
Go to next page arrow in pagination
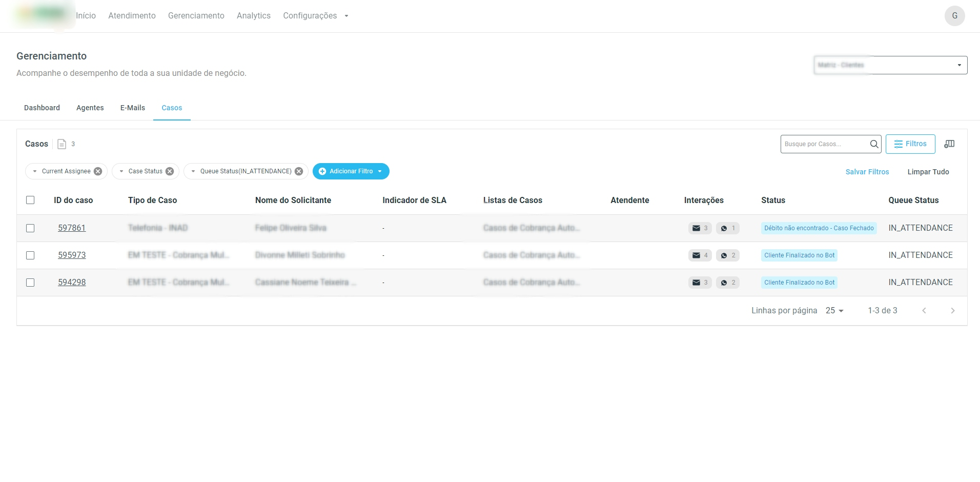952,311
